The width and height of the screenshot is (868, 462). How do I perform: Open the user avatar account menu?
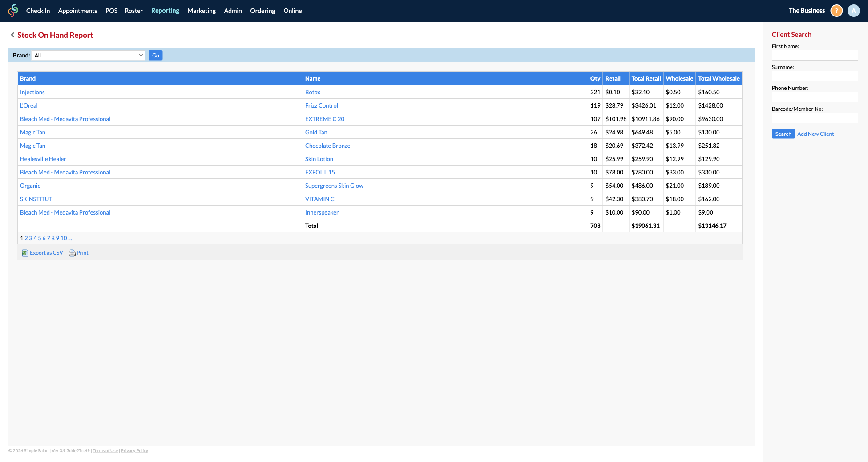click(853, 11)
